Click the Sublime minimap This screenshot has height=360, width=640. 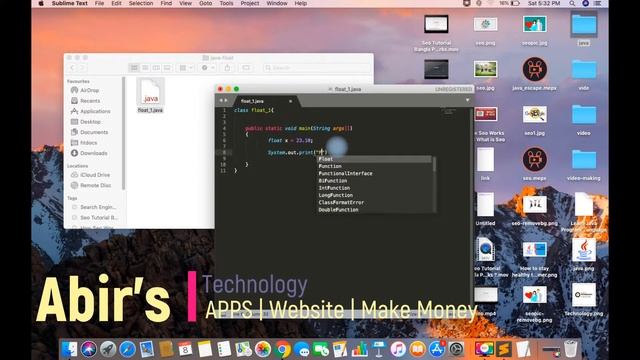[448, 113]
